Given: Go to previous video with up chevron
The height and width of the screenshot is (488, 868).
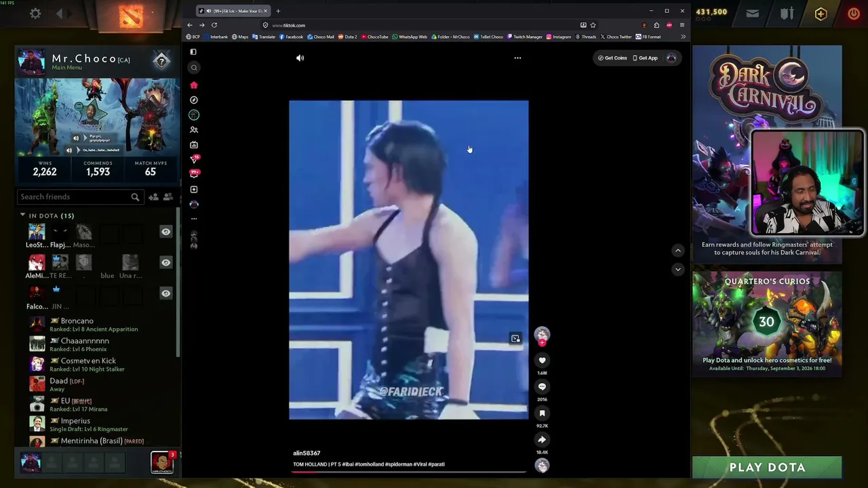Looking at the screenshot, I should [x=677, y=251].
